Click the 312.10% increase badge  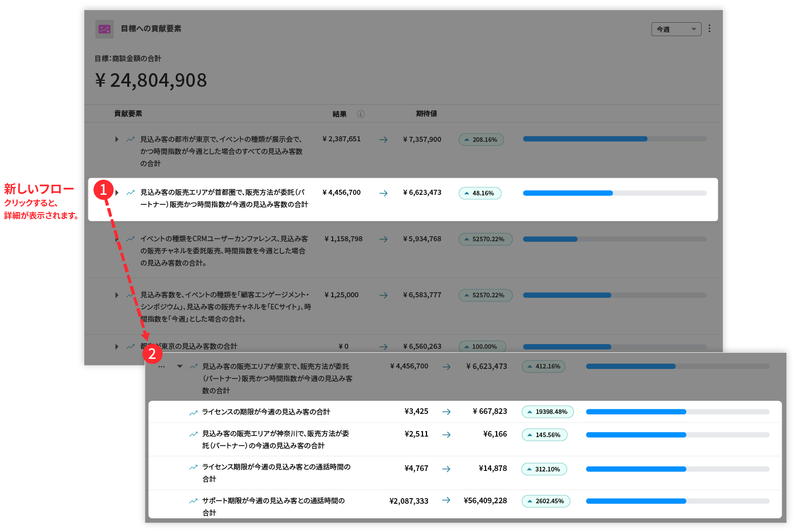(x=544, y=469)
